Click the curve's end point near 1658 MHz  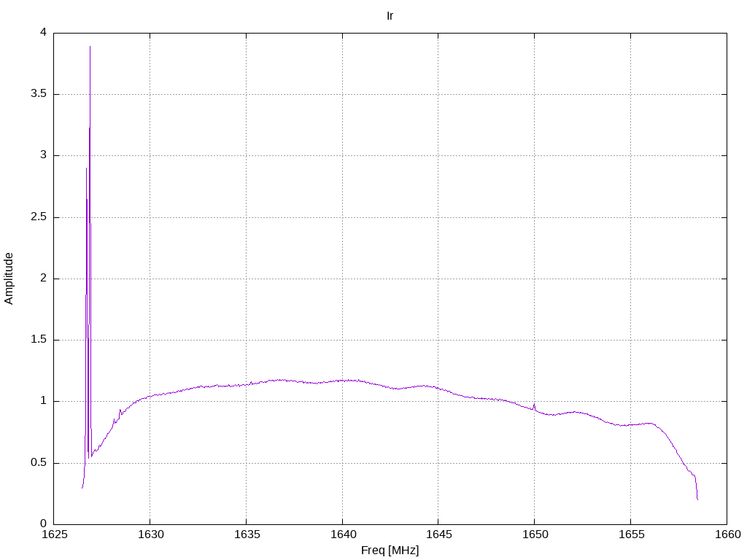[697, 499]
